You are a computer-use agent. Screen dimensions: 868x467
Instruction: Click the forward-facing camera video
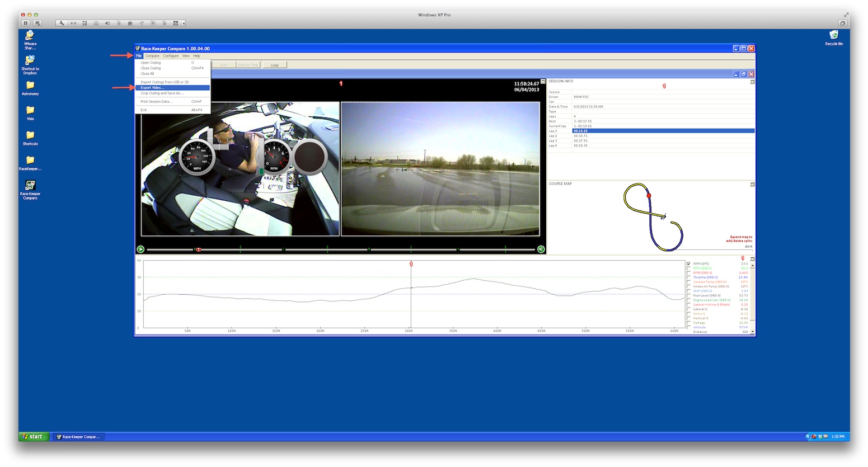pyautogui.click(x=440, y=168)
